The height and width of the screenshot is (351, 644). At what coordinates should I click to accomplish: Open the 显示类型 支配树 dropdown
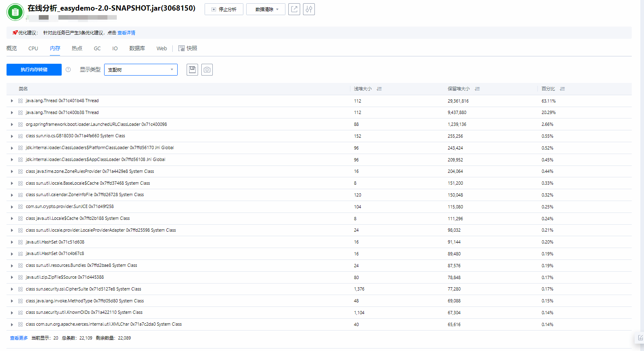click(141, 70)
